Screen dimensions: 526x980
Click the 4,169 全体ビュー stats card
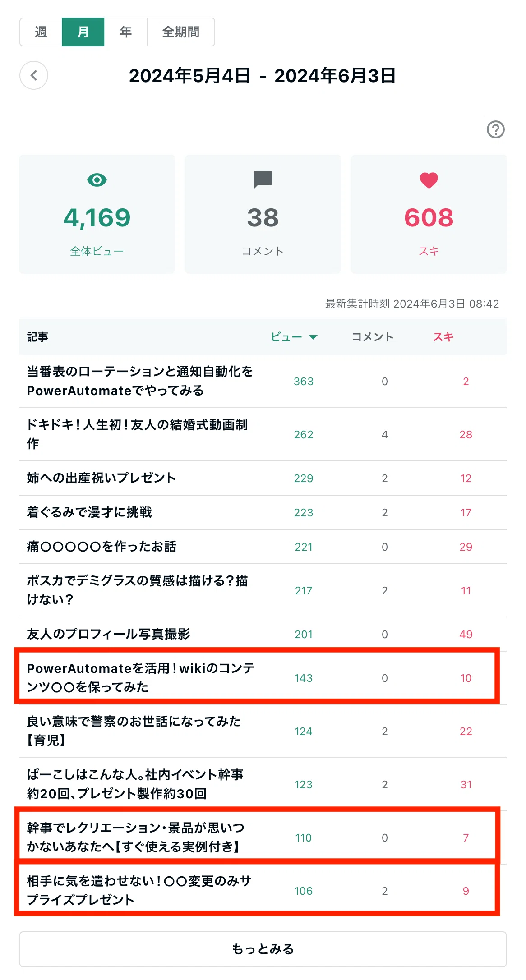(x=97, y=214)
